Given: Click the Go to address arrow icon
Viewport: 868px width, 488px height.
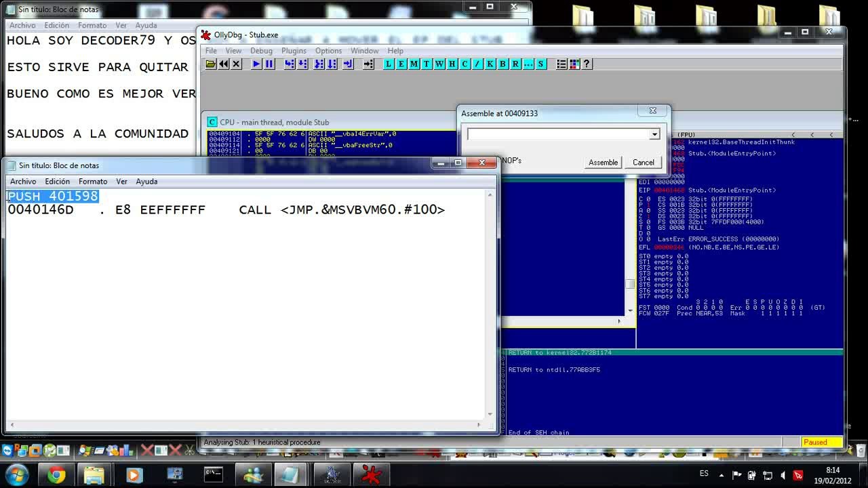Looking at the screenshot, I should [368, 64].
